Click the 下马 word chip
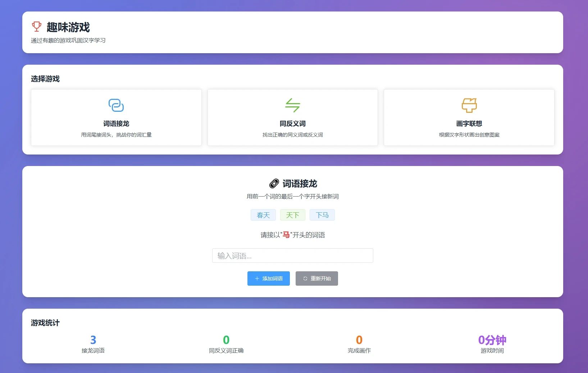Viewport: 588px width, 373px height. 322,215
